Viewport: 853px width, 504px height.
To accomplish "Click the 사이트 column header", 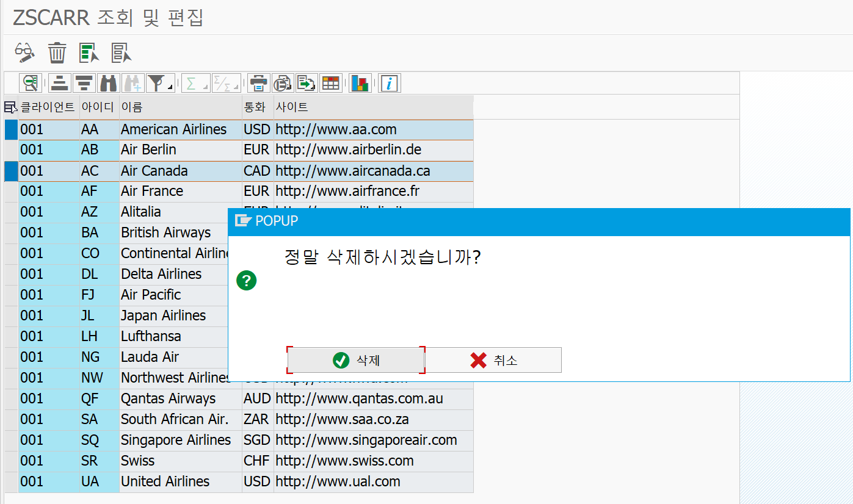I will pyautogui.click(x=374, y=107).
